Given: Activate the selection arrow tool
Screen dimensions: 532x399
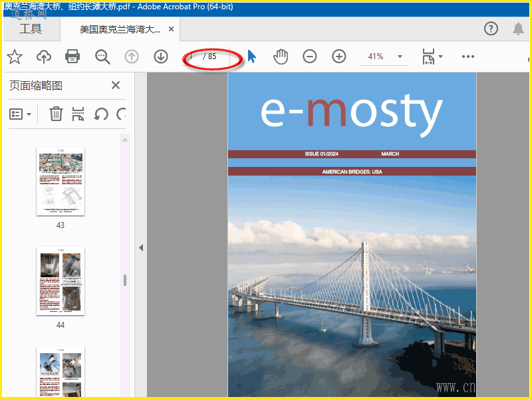Looking at the screenshot, I should [x=251, y=57].
